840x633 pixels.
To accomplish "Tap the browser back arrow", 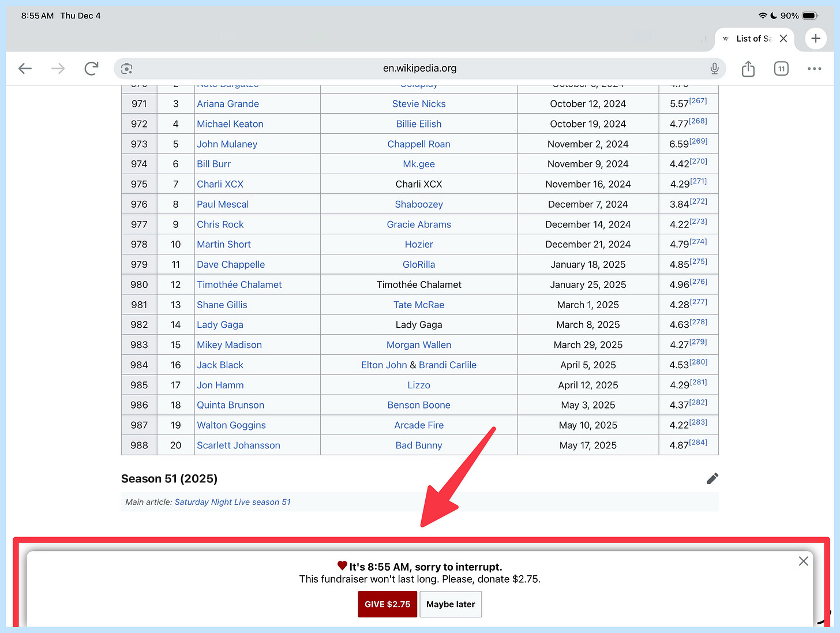I will (x=25, y=69).
